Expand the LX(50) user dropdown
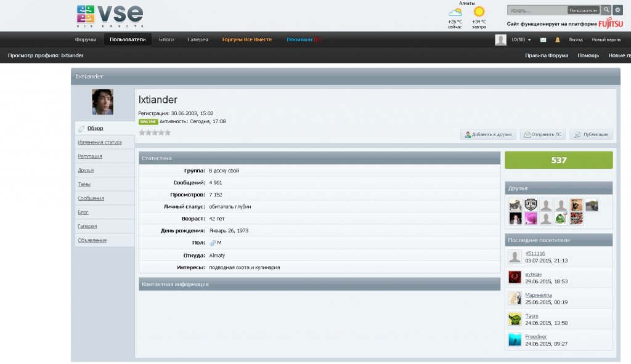 point(521,39)
